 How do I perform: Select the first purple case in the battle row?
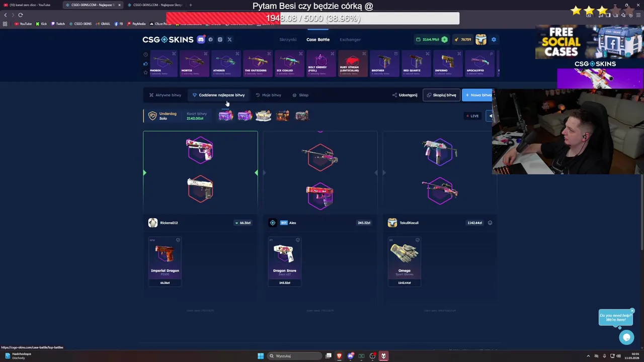click(225, 116)
